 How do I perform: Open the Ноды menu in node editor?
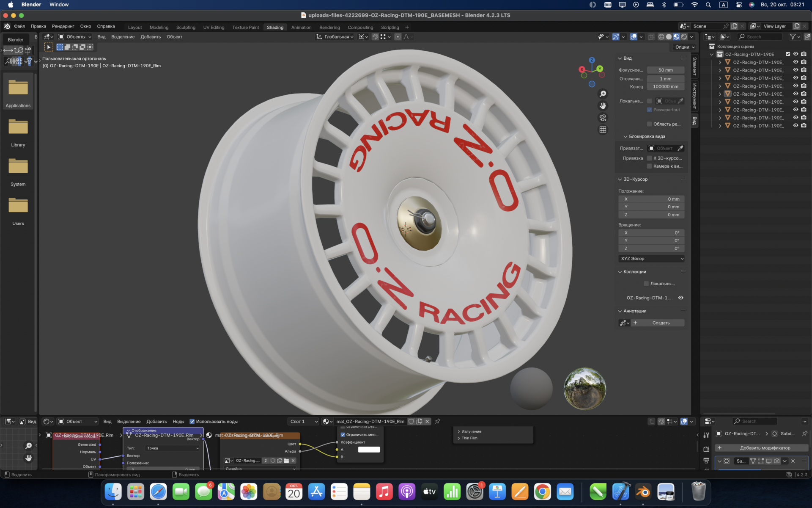[x=178, y=421]
